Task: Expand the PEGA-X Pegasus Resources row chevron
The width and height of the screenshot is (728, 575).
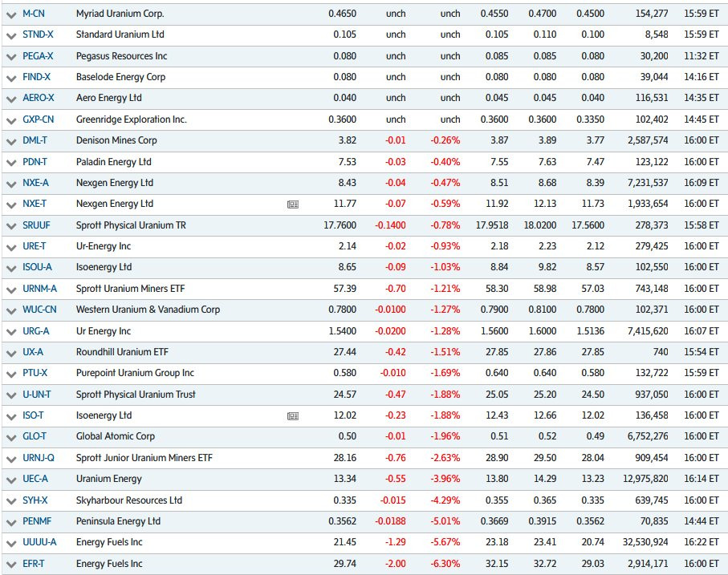Action: point(11,57)
